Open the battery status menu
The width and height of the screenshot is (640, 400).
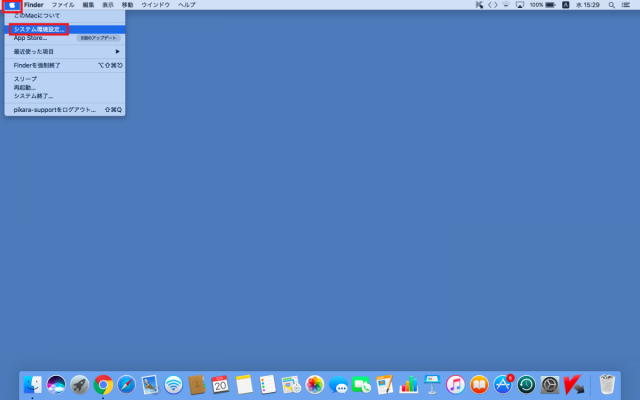(x=550, y=5)
